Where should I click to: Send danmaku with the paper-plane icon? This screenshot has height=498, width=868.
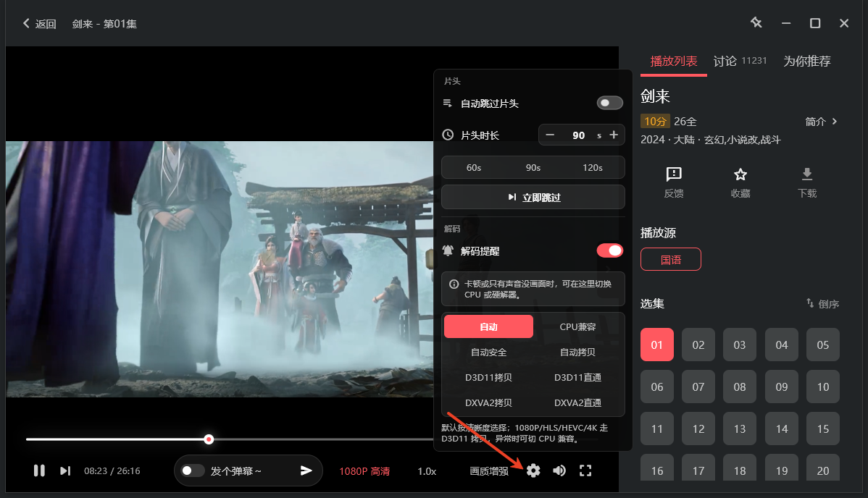(306, 471)
